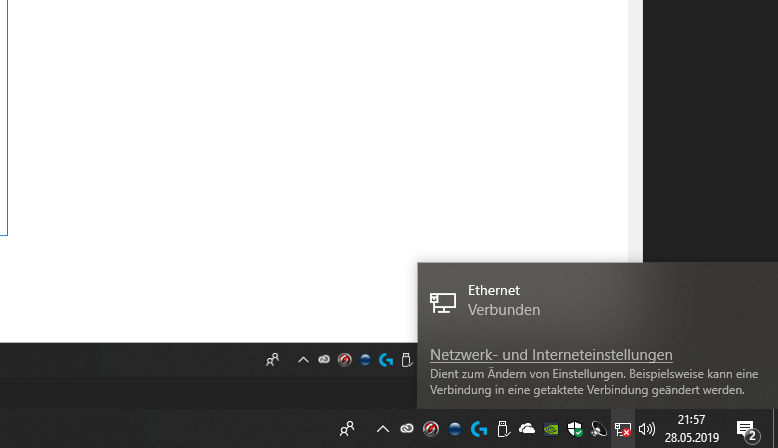Click the Safely Remove Hardware USB tray icon

[x=503, y=429]
